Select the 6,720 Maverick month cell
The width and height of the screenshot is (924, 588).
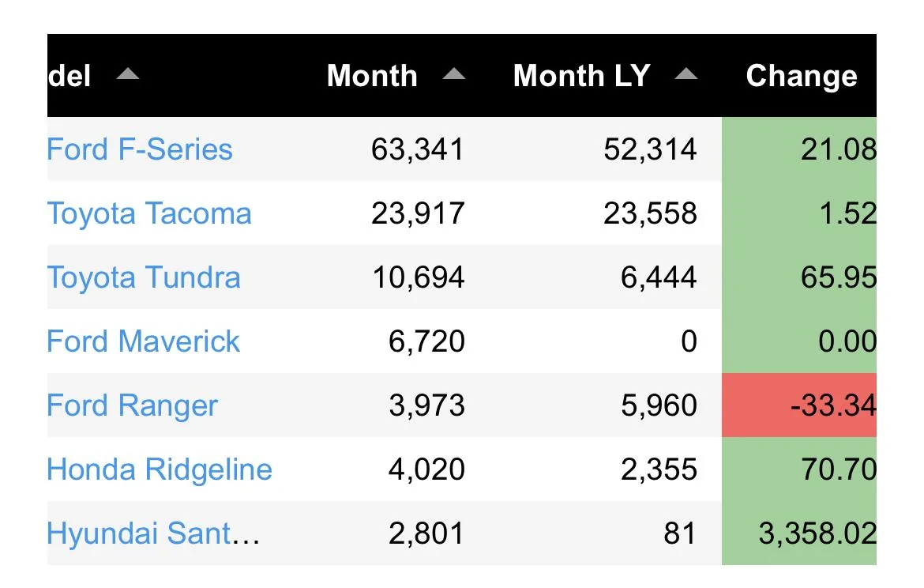pos(426,341)
